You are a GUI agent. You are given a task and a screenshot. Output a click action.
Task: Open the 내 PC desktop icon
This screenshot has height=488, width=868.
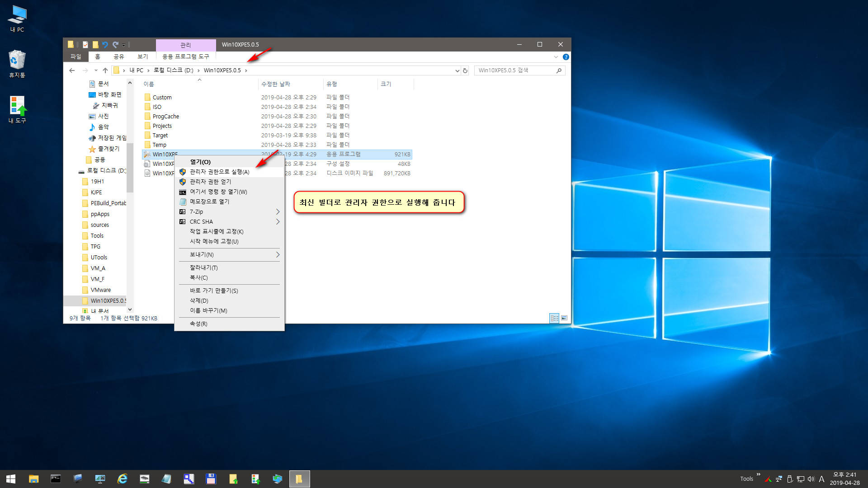(17, 19)
